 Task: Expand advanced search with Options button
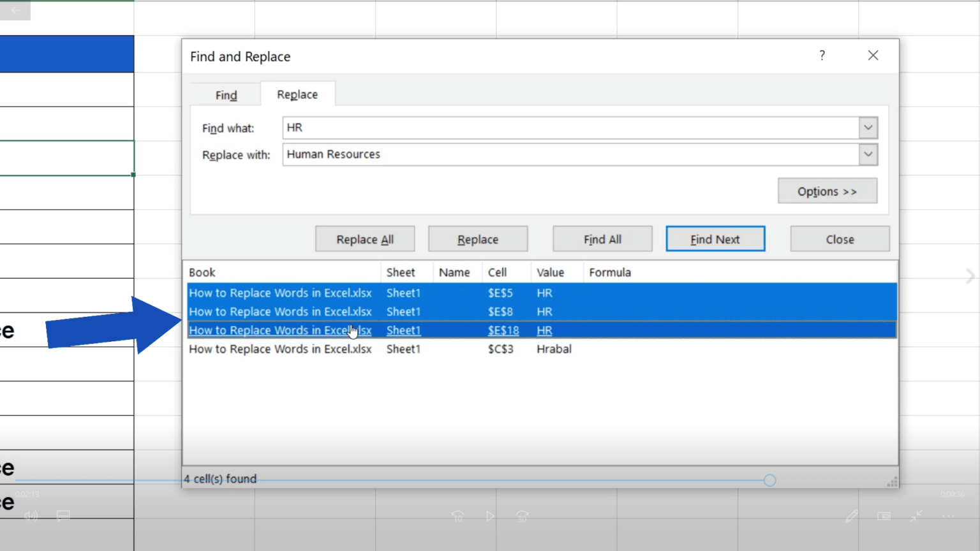(827, 191)
